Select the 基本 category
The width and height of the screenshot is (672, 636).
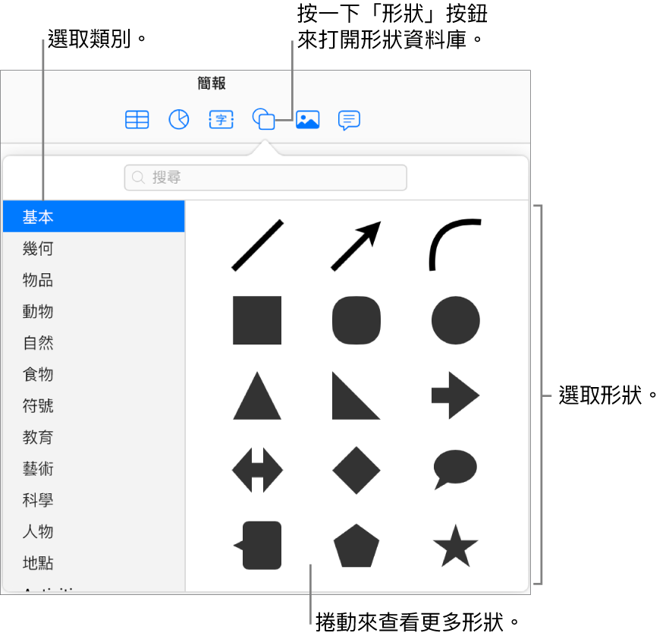(x=94, y=216)
